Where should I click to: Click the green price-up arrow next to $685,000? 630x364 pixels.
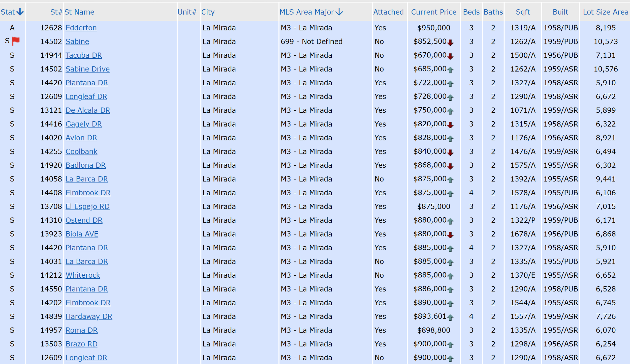coord(450,70)
